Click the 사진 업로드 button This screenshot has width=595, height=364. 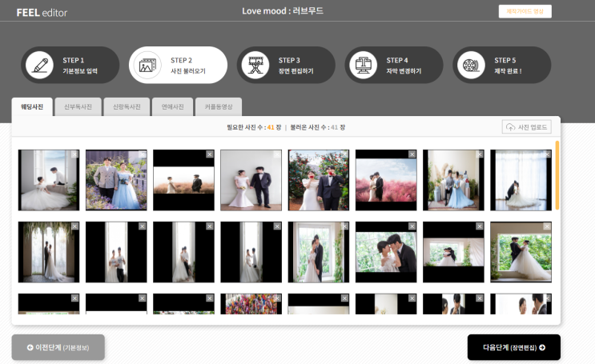pyautogui.click(x=527, y=127)
